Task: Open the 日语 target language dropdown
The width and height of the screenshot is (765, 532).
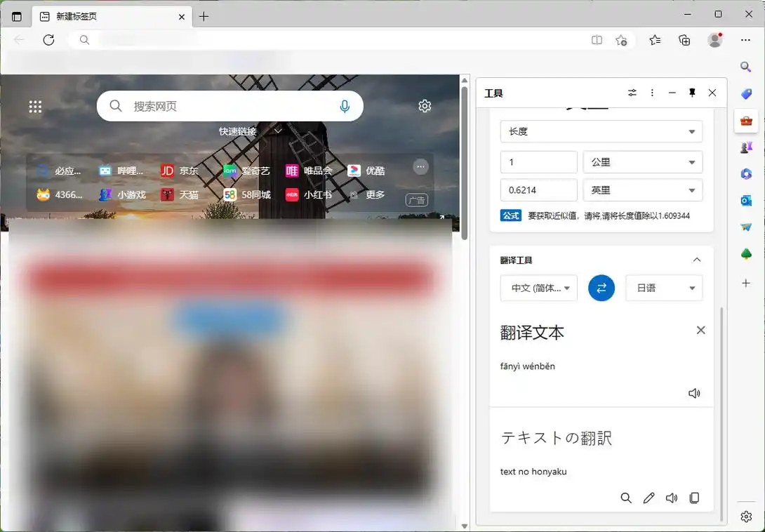Action: [663, 288]
